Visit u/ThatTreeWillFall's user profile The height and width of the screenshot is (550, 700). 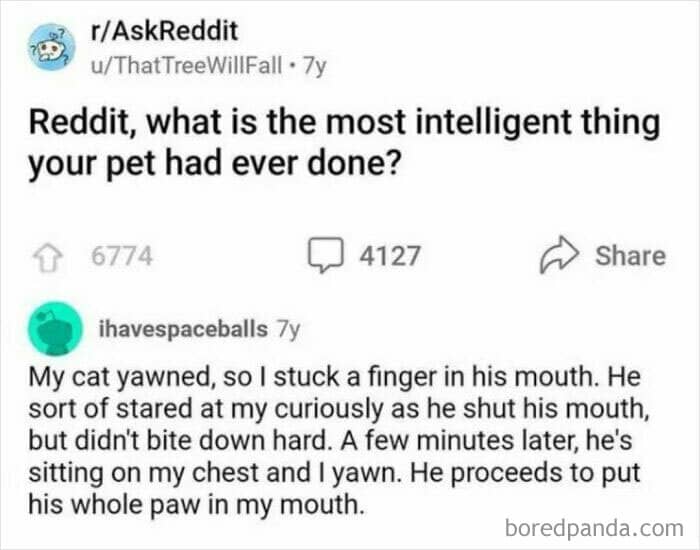pyautogui.click(x=186, y=67)
